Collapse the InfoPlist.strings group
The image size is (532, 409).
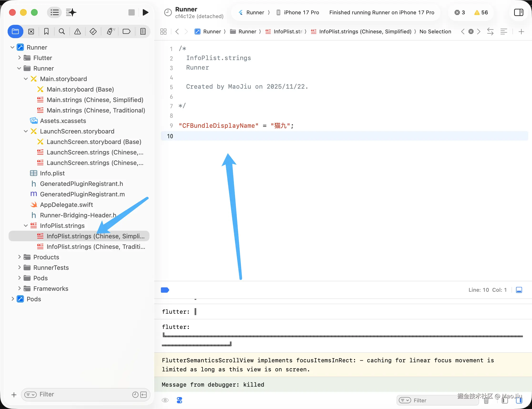(26, 226)
